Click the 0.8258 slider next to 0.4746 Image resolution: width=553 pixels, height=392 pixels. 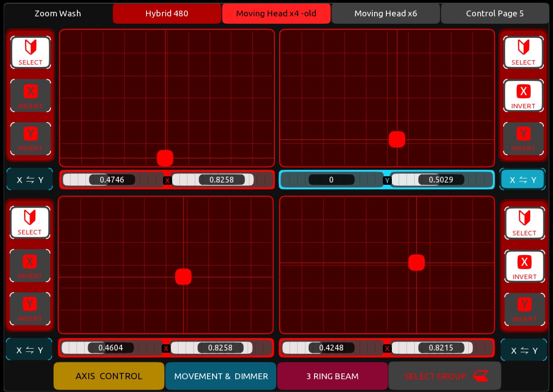[x=222, y=180]
